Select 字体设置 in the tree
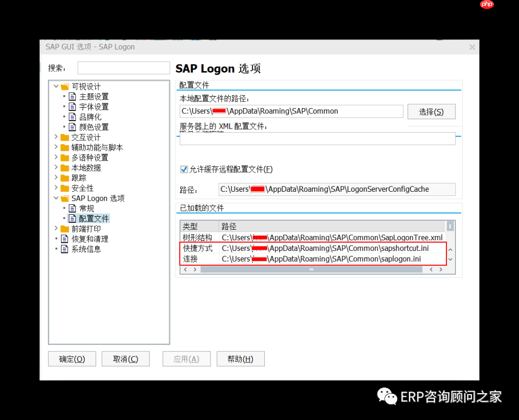 click(94, 107)
